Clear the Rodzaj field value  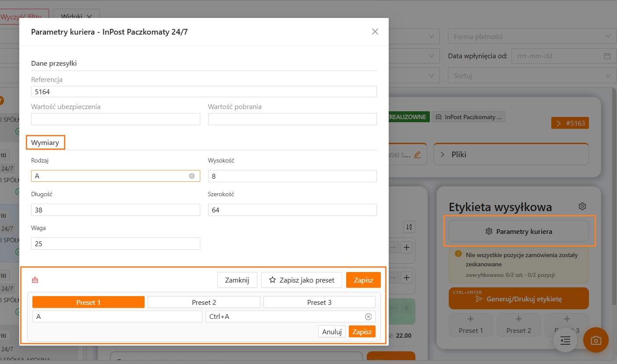(191, 176)
